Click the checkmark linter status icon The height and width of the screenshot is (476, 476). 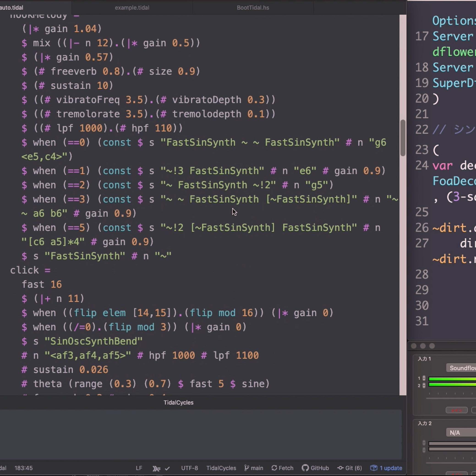pos(167,468)
